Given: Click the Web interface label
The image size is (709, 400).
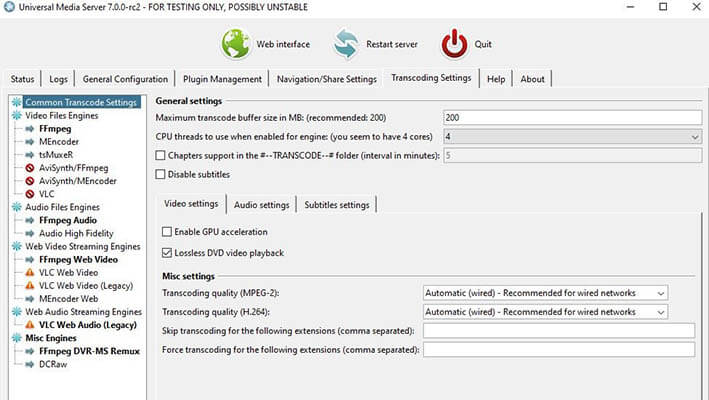Looking at the screenshot, I should coord(284,44).
